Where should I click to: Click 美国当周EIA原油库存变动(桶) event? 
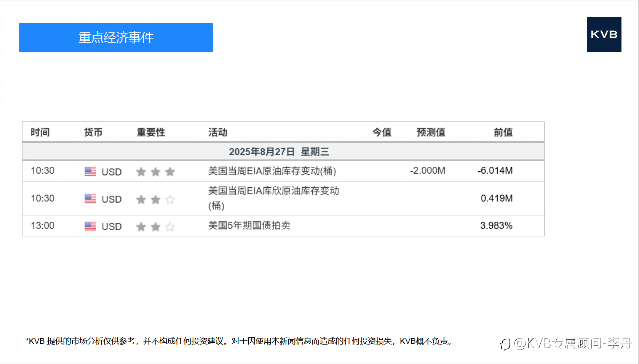click(x=272, y=171)
